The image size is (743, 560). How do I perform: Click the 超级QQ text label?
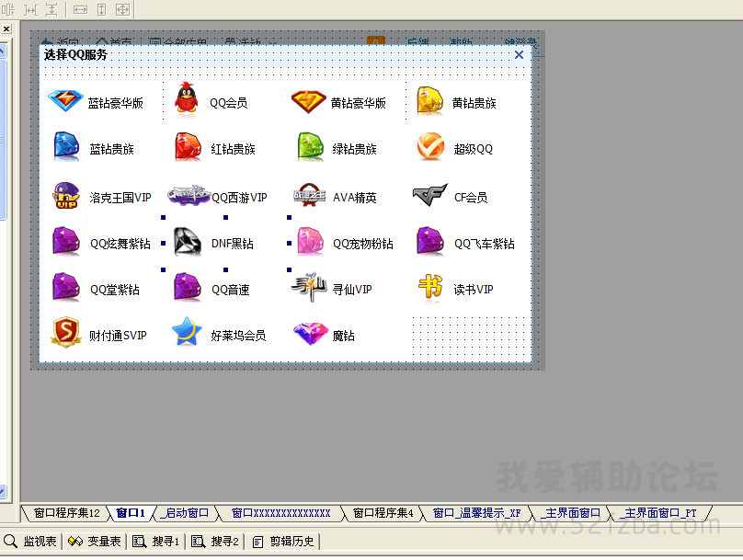pyautogui.click(x=474, y=149)
